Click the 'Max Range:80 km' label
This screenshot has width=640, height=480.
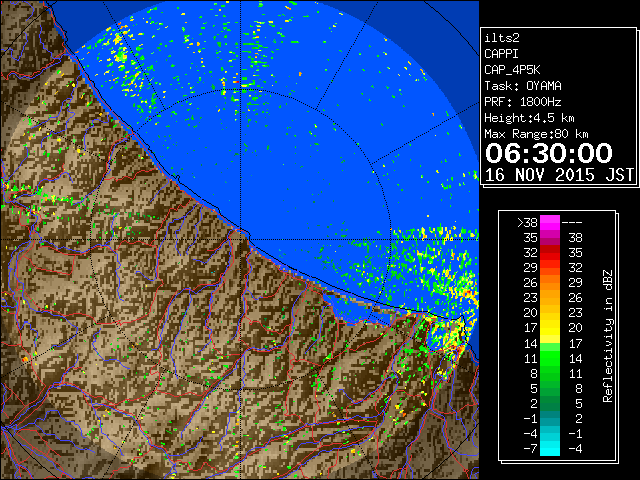[x=536, y=134]
